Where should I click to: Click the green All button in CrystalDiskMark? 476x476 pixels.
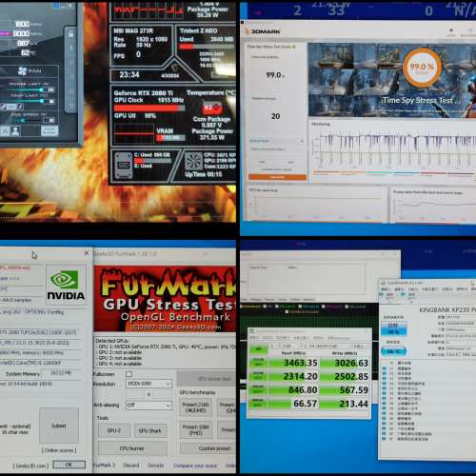(x=259, y=349)
